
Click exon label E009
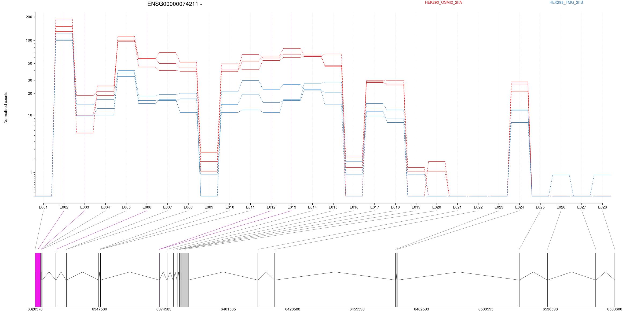pyautogui.click(x=209, y=207)
